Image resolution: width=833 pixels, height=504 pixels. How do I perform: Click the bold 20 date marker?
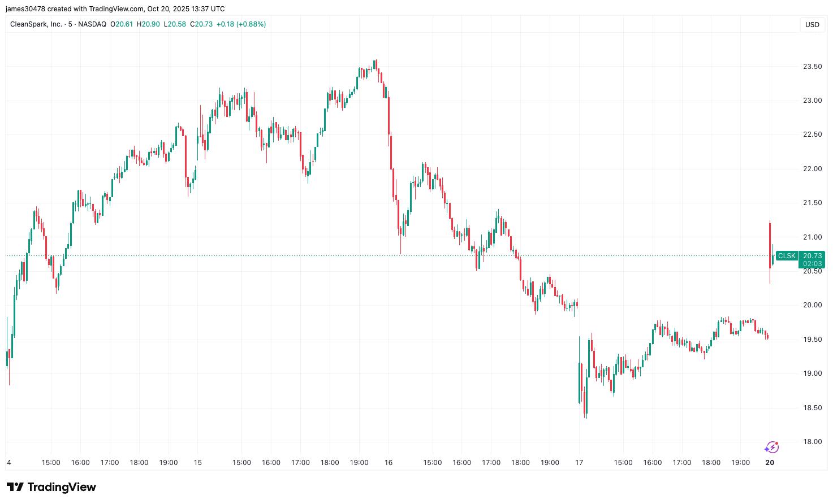tap(770, 462)
